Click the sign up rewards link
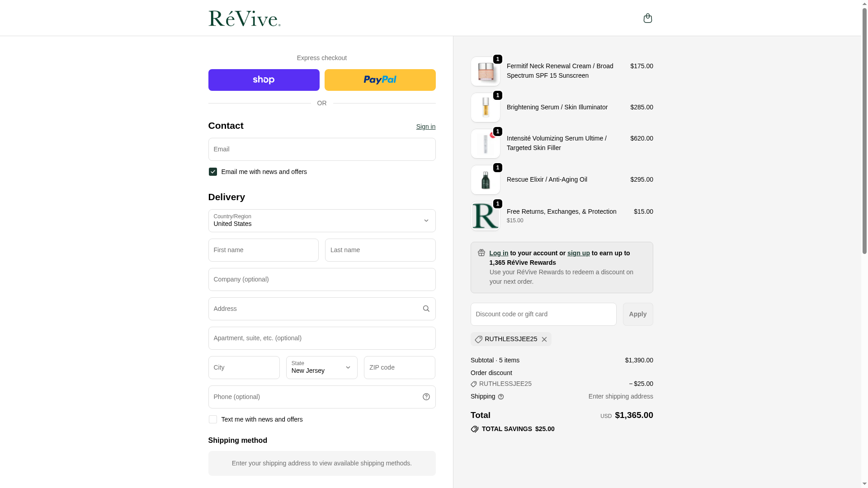The width and height of the screenshot is (868, 488). (x=578, y=253)
